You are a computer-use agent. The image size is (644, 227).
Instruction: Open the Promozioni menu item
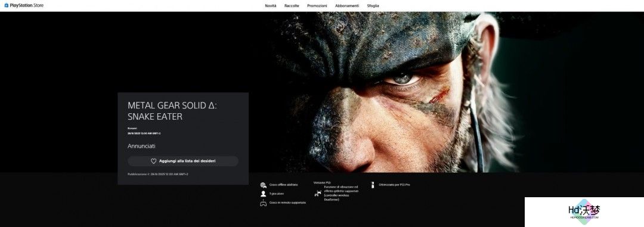[317, 6]
